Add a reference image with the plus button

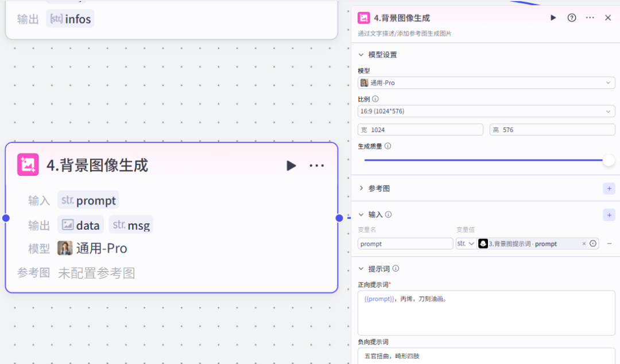point(609,188)
